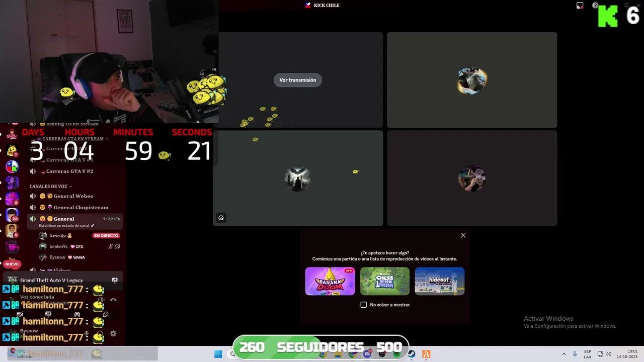
Task: Close the activity suggestion popup
Action: [x=463, y=235]
